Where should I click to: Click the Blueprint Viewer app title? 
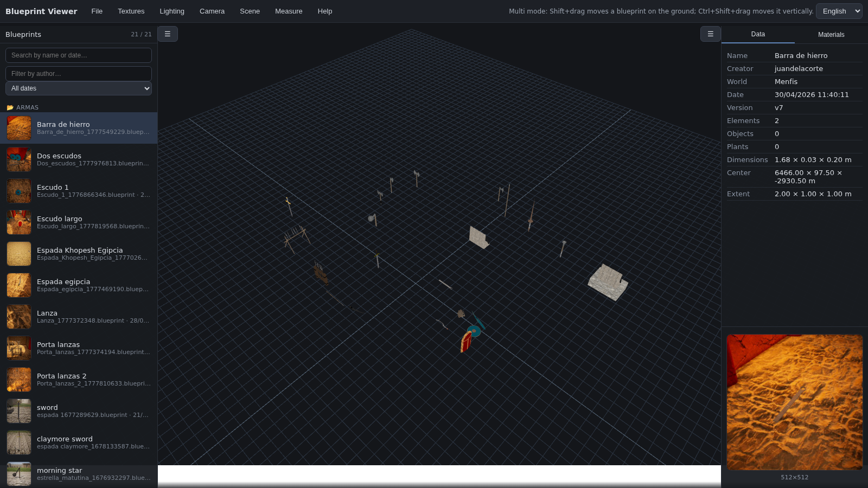pos(41,11)
